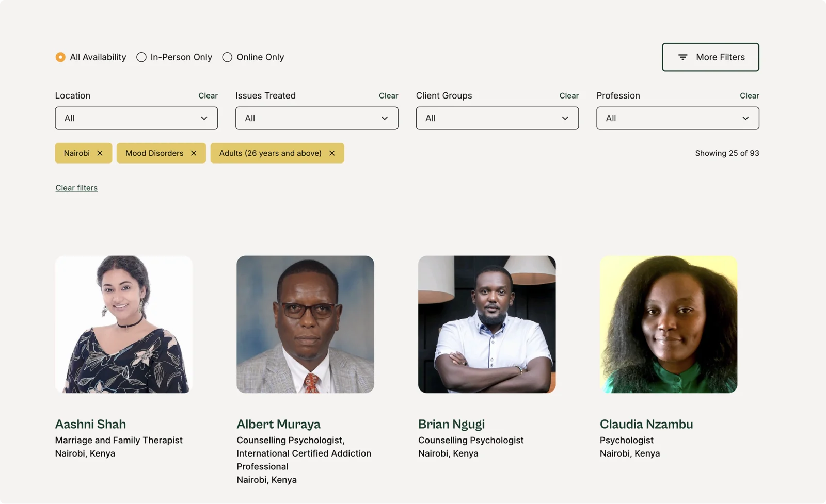The width and height of the screenshot is (826, 504).
Task: Open More Filters via the filter icon
Action: pyautogui.click(x=682, y=57)
